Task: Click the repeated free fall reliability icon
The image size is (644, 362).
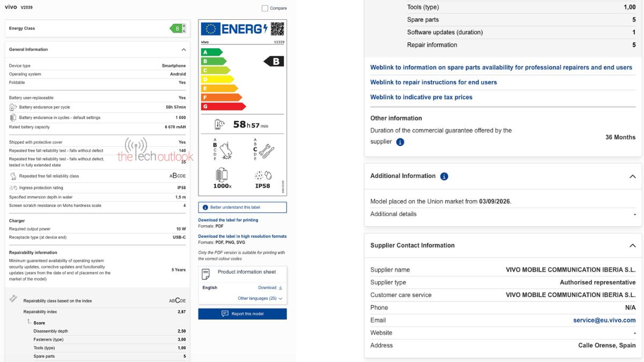Action: [13, 176]
